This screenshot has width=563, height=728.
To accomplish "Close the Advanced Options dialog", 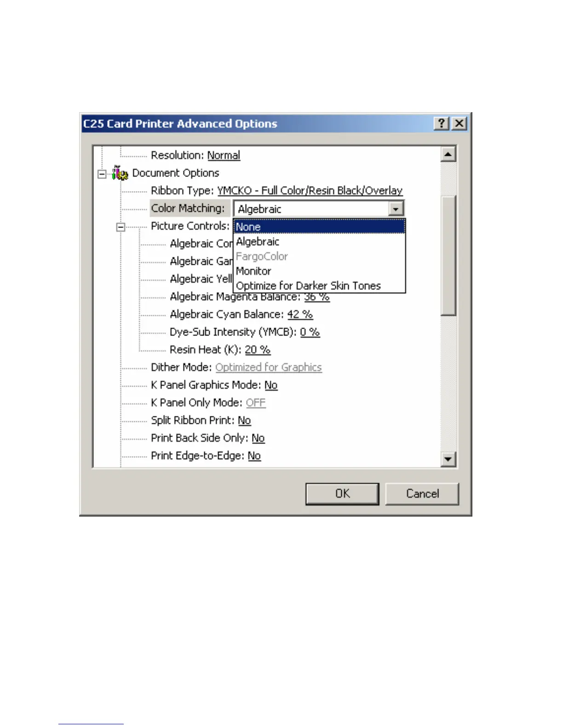I will 459,123.
